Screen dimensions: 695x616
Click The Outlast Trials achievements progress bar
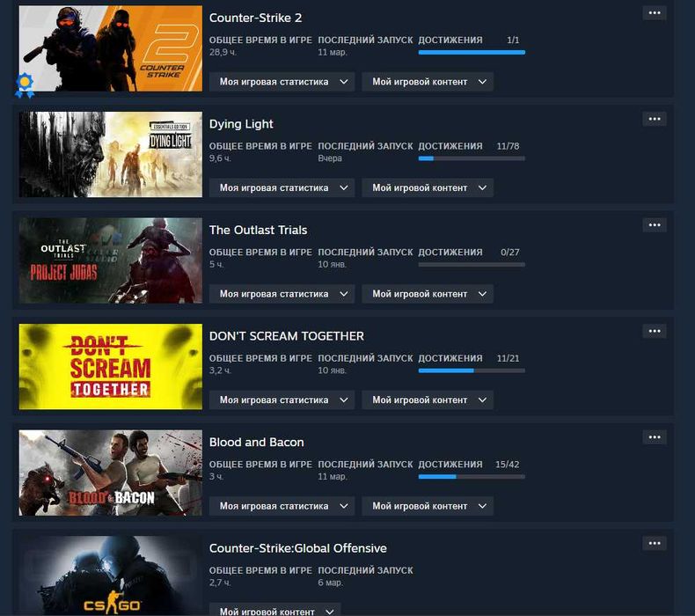472,264
